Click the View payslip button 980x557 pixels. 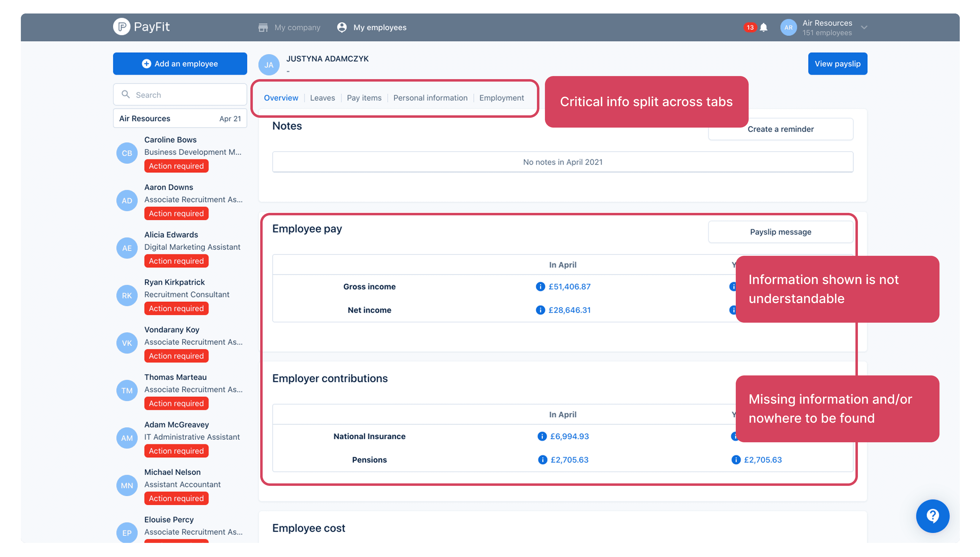pyautogui.click(x=837, y=64)
